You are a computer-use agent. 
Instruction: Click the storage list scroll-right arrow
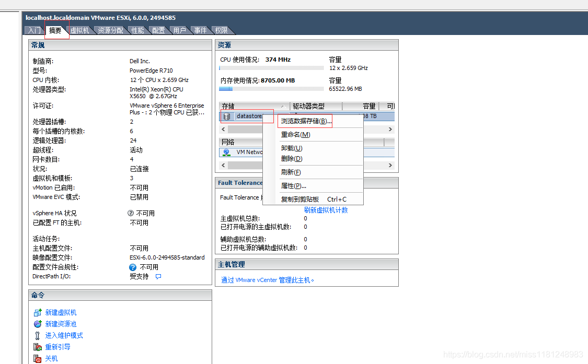pos(390,130)
